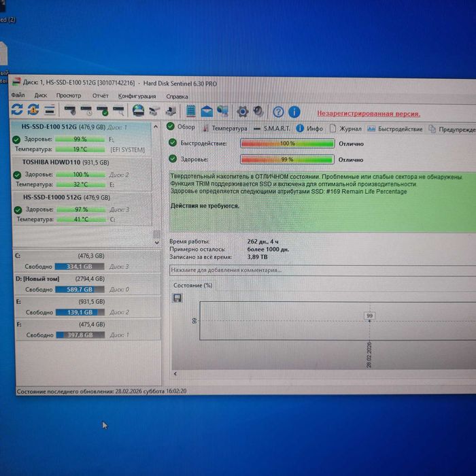Click the disk list scroll down arrow
Screen dimensions: 476x476
tap(157, 243)
